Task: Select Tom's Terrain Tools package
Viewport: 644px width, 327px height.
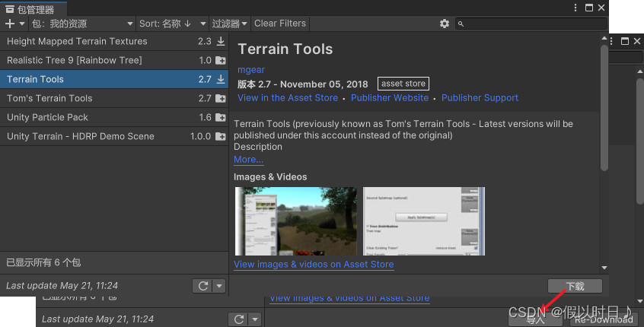Action: (113, 98)
